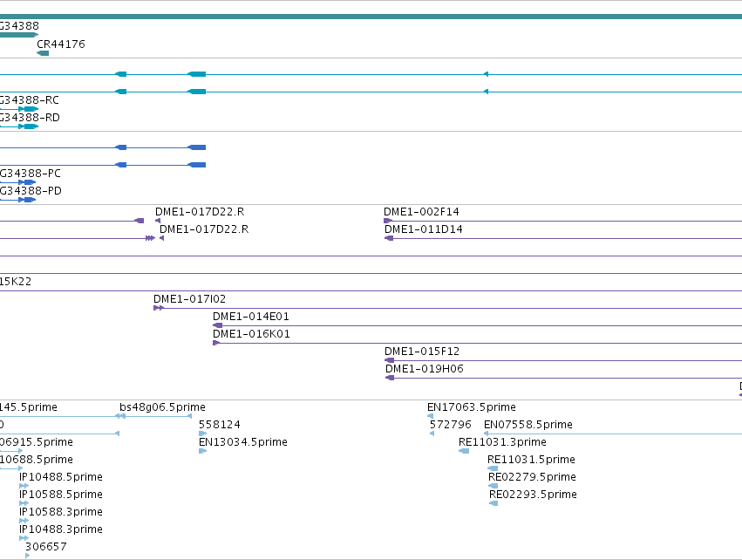The image size is (742, 560).
Task: Click the IP10488.3prime label
Action: click(60, 529)
